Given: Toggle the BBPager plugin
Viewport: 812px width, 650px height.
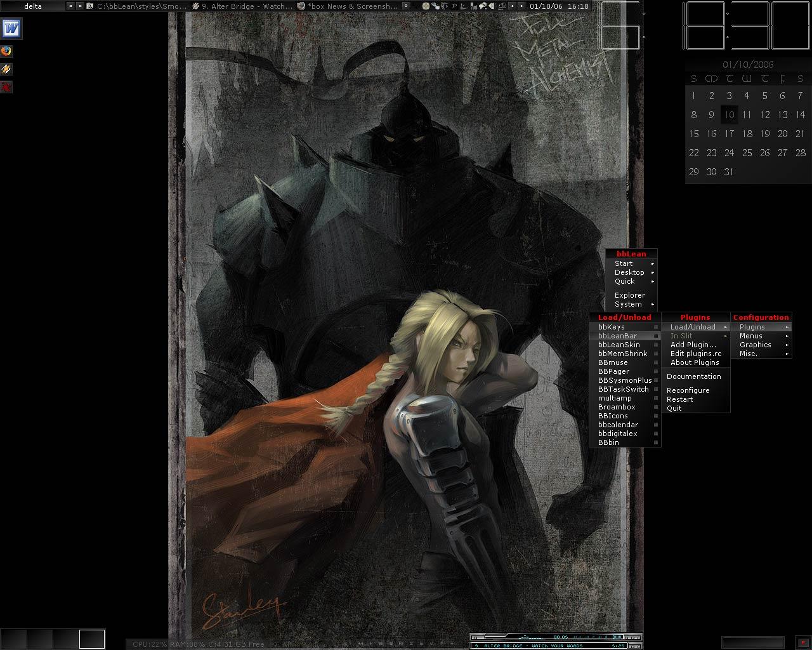Looking at the screenshot, I should pyautogui.click(x=625, y=371).
